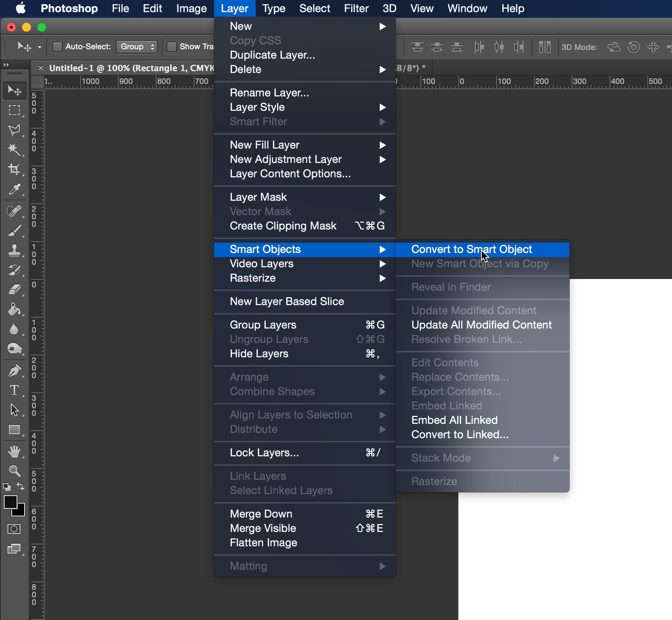Open the Filter menu
The height and width of the screenshot is (620, 672).
coord(356,8)
